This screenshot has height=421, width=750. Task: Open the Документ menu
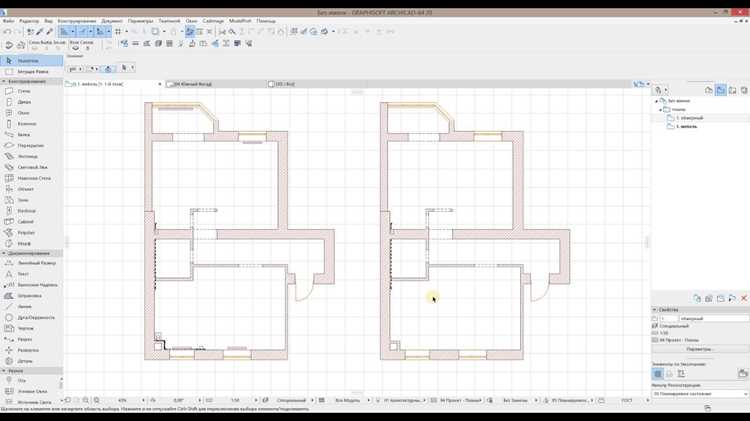pyautogui.click(x=111, y=21)
